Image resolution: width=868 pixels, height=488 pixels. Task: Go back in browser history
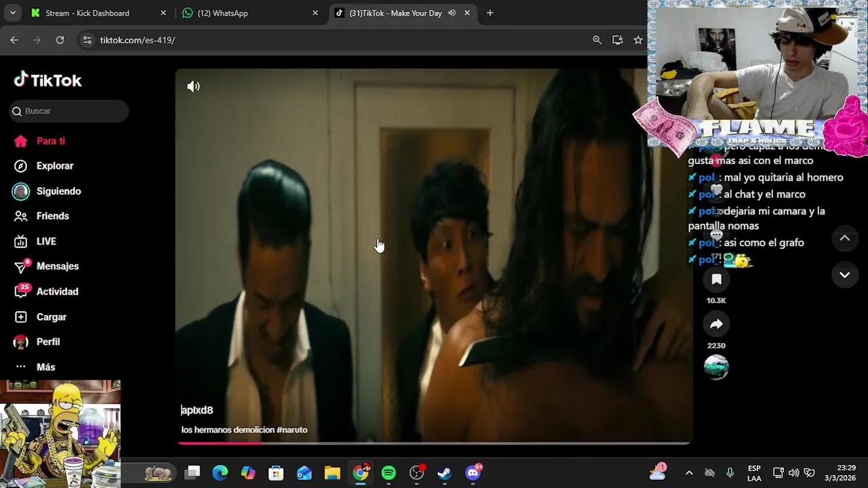tap(14, 40)
